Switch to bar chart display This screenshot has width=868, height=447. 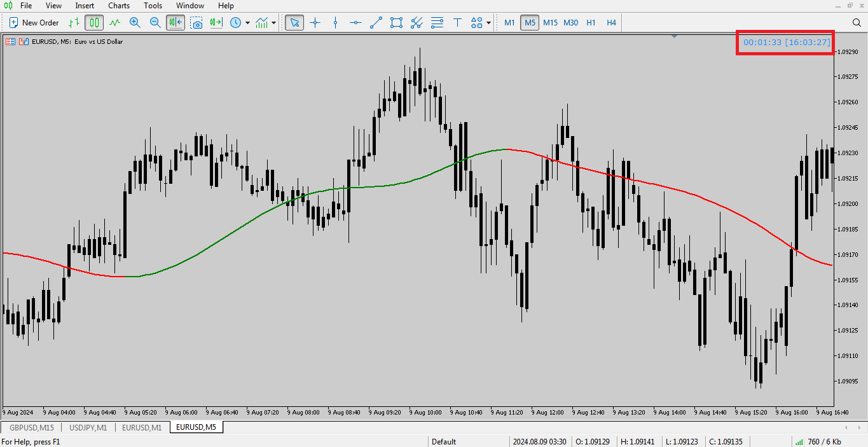[74, 23]
